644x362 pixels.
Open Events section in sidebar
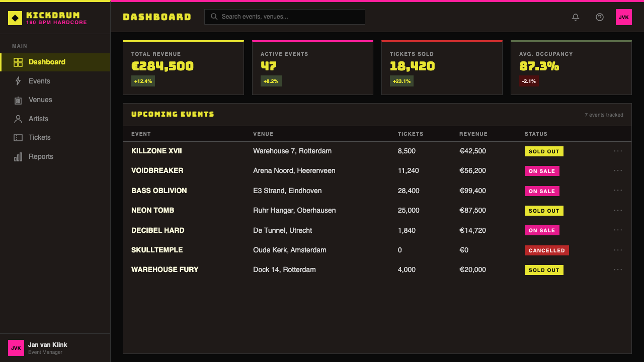click(55, 81)
